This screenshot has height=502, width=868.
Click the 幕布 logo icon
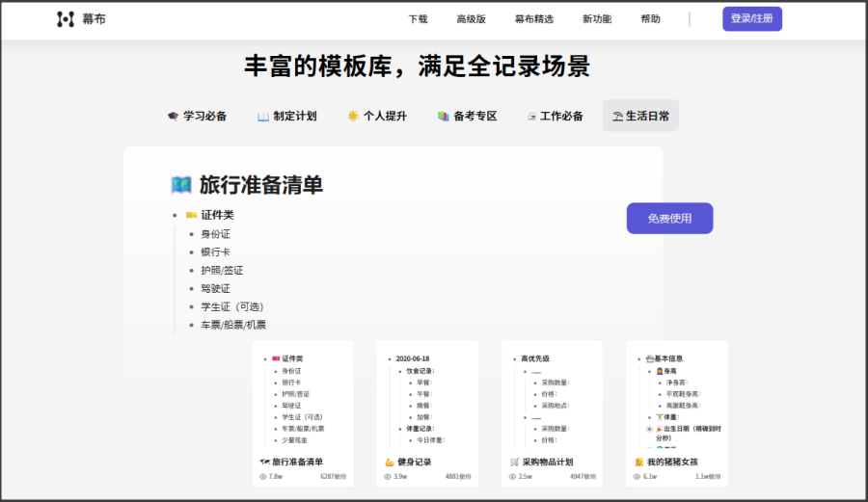click(65, 19)
